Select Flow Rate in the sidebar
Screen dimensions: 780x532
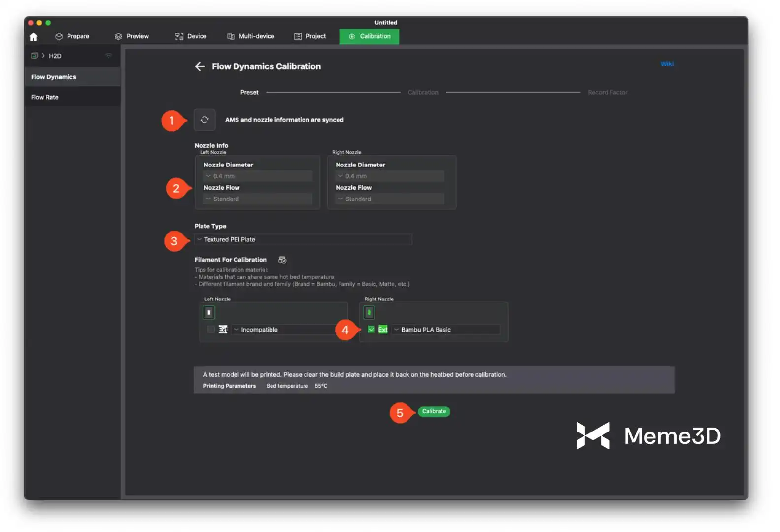pos(45,97)
